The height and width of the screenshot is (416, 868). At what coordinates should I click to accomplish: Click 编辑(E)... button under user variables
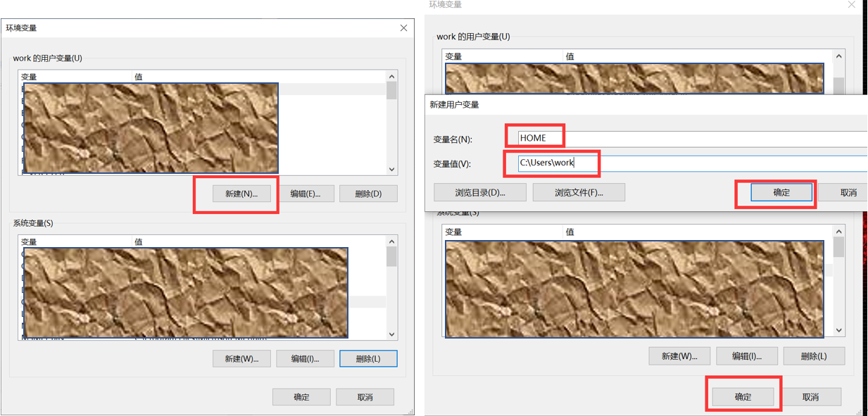pos(305,194)
